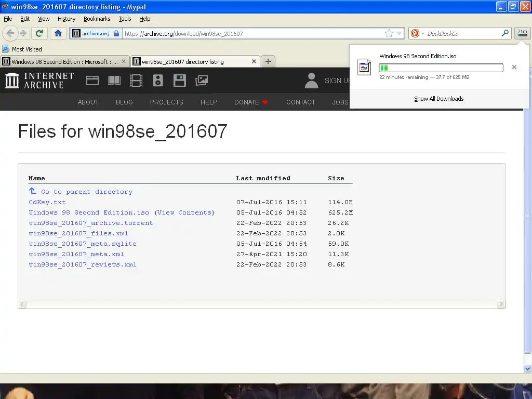The width and height of the screenshot is (532, 399).
Task: Open the Software floppy disk icon
Action: pos(179,81)
